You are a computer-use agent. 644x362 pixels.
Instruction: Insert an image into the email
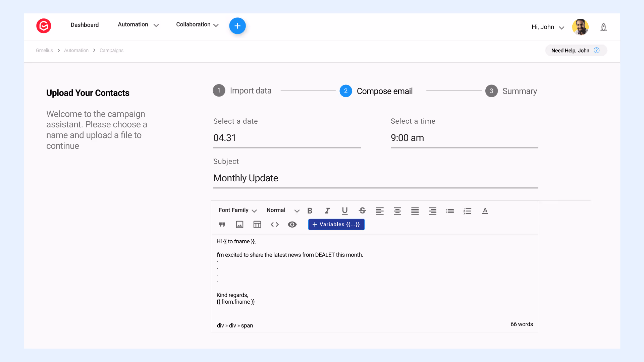[239, 225]
